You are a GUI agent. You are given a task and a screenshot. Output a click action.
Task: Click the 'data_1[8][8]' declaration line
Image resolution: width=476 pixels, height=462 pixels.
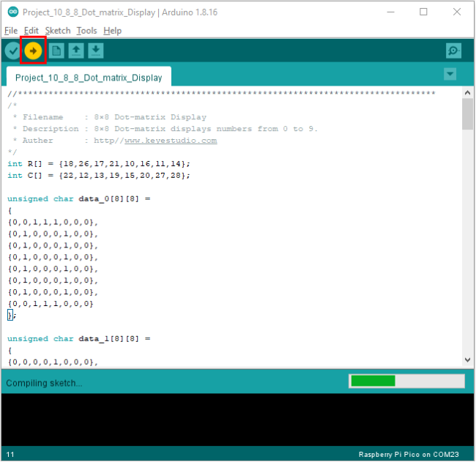pos(79,339)
